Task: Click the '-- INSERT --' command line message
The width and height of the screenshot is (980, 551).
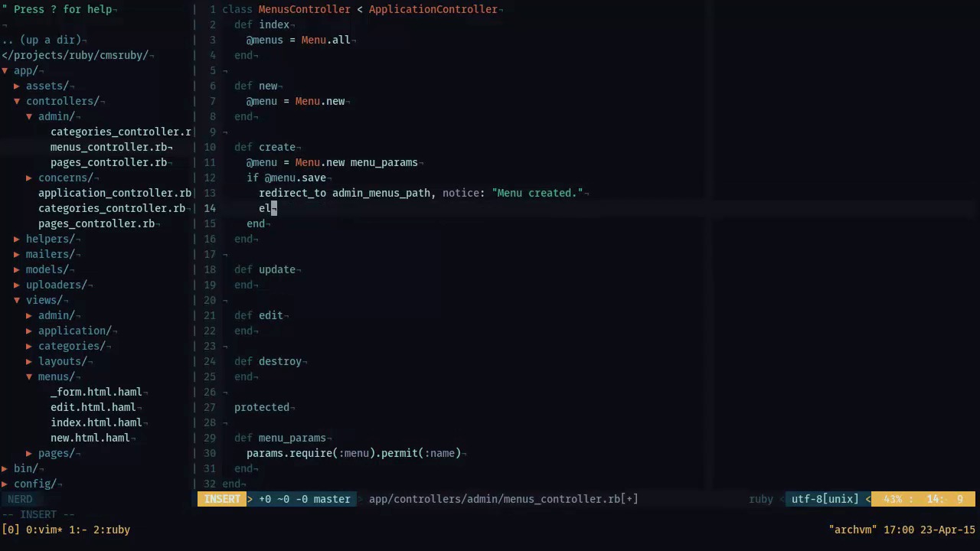Action: click(x=38, y=514)
